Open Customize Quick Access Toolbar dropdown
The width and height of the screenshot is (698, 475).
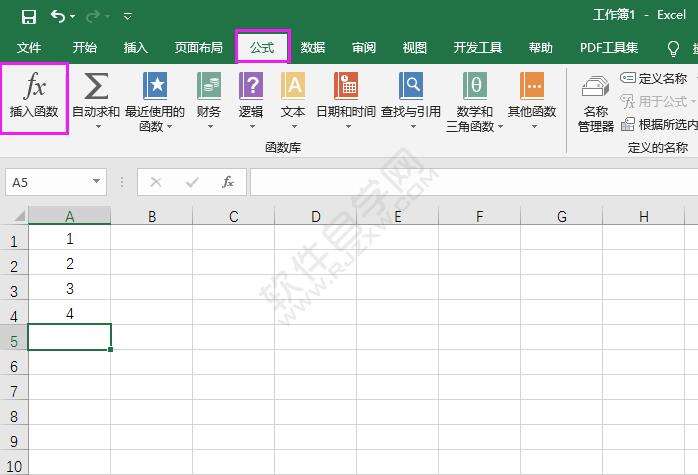(127, 17)
